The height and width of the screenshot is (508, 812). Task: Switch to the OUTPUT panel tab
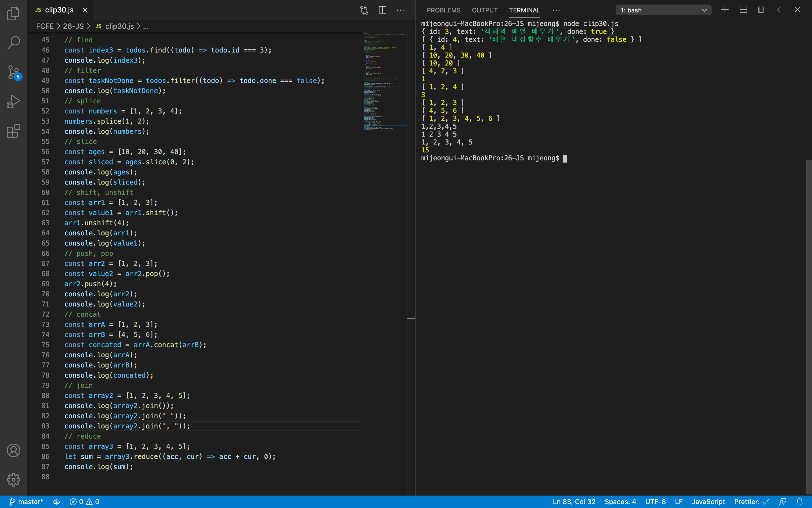484,10
